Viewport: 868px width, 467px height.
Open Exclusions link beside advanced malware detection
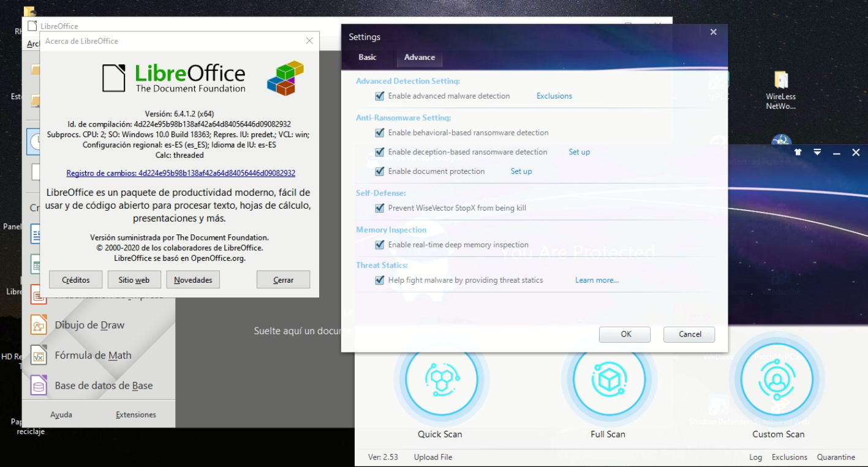point(554,96)
